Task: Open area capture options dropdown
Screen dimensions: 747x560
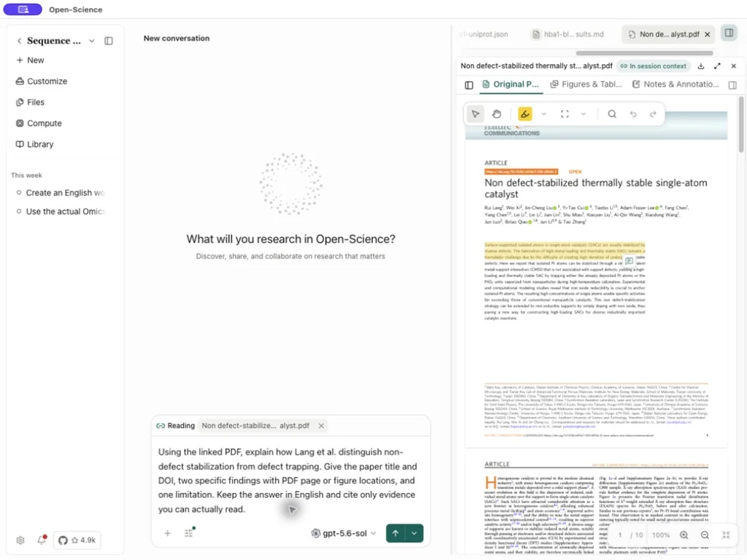Action: 584,114
